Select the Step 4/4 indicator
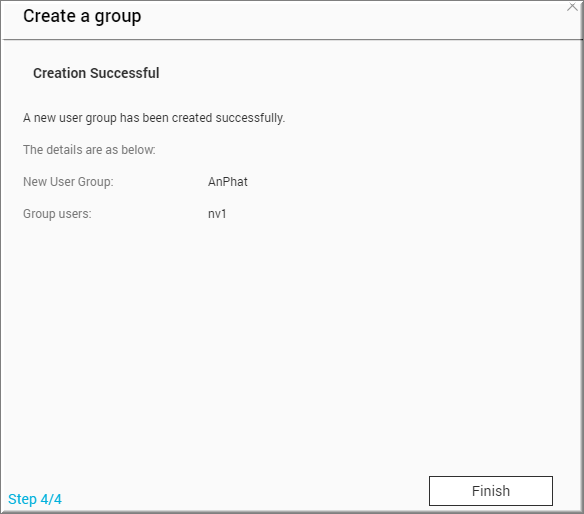This screenshot has height=514, width=584. pyautogui.click(x=35, y=499)
